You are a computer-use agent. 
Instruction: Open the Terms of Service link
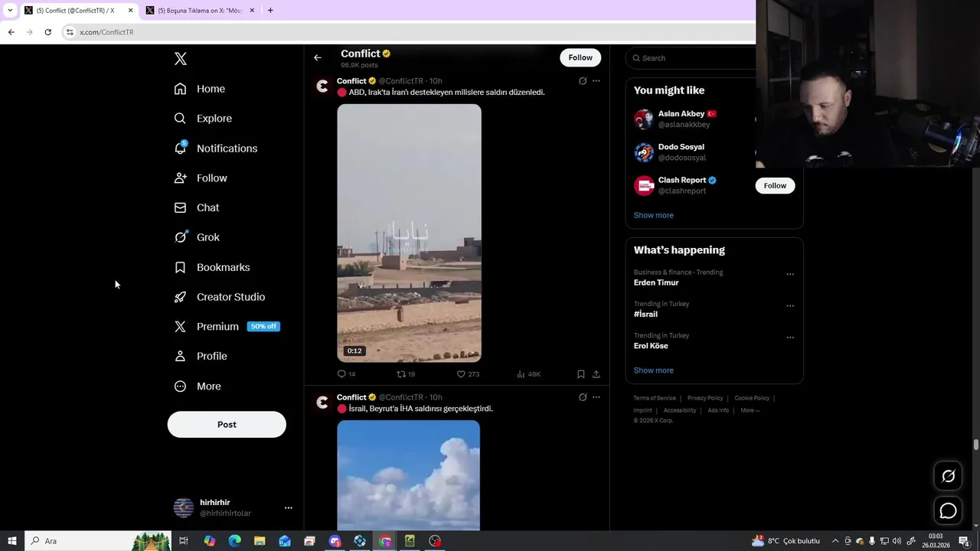(x=655, y=398)
